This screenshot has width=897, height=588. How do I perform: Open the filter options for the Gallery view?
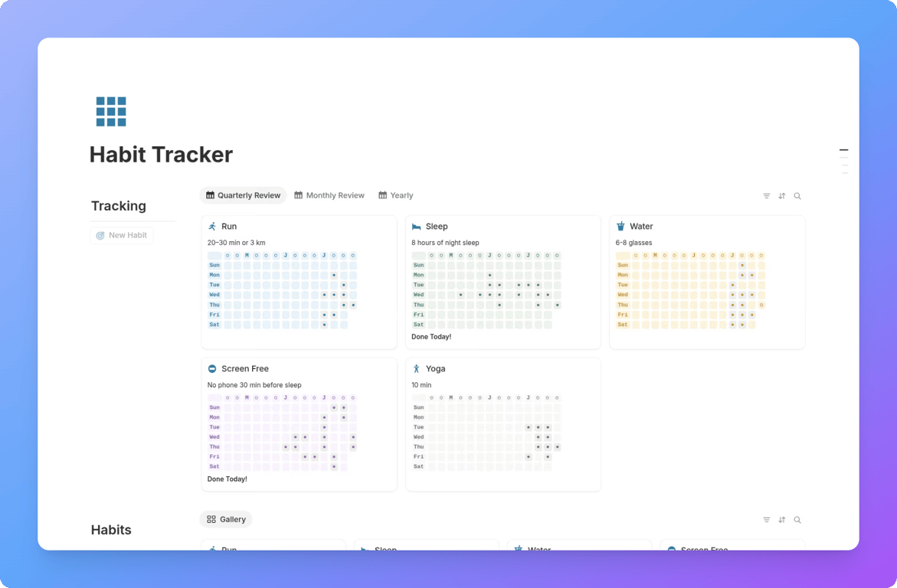[766, 519]
